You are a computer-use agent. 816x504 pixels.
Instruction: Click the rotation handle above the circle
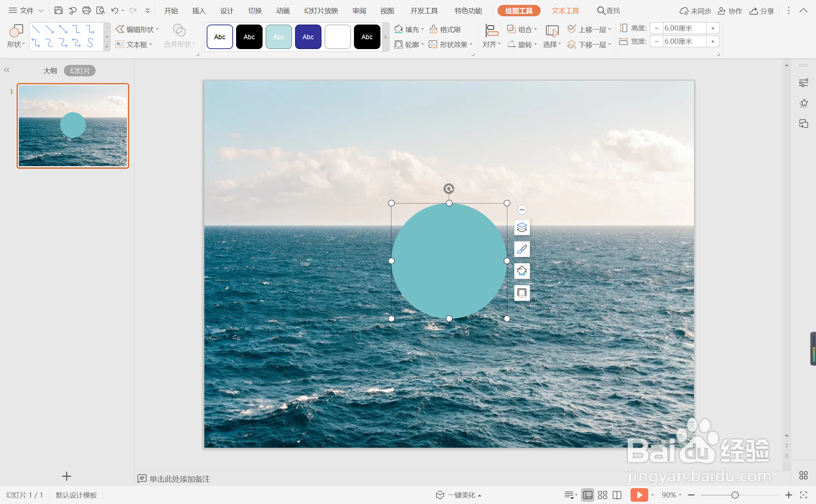(449, 188)
